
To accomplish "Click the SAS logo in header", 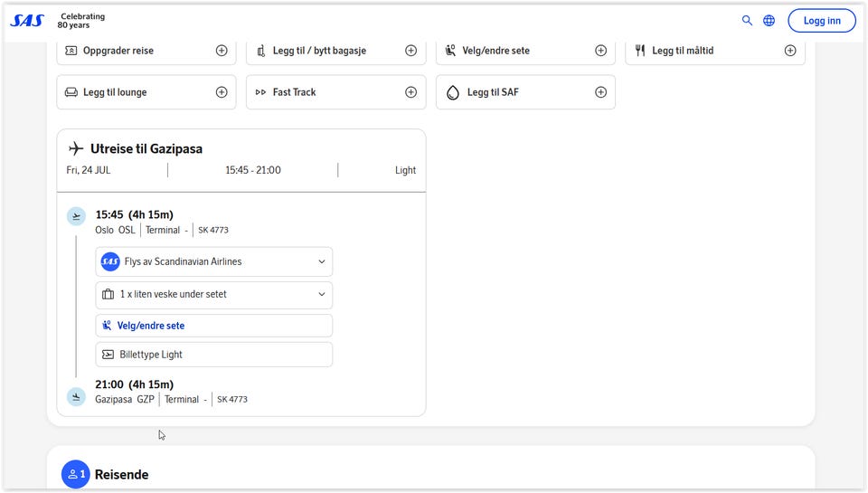I will [27, 21].
